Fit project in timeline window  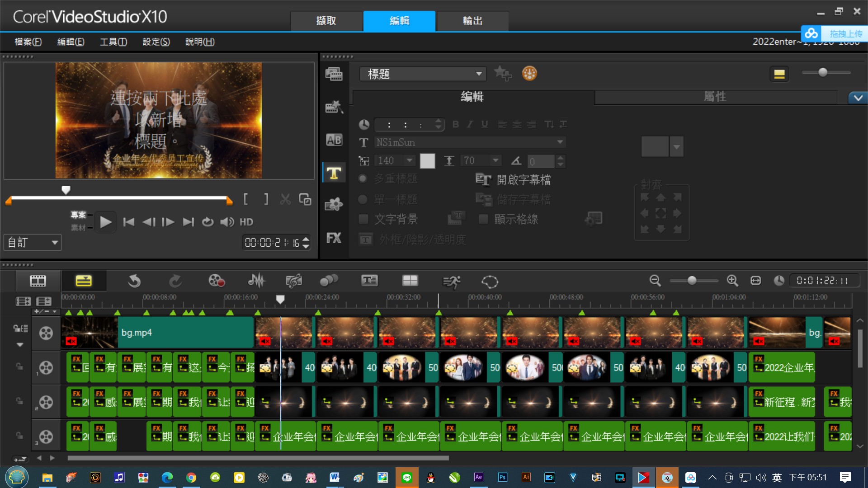756,281
